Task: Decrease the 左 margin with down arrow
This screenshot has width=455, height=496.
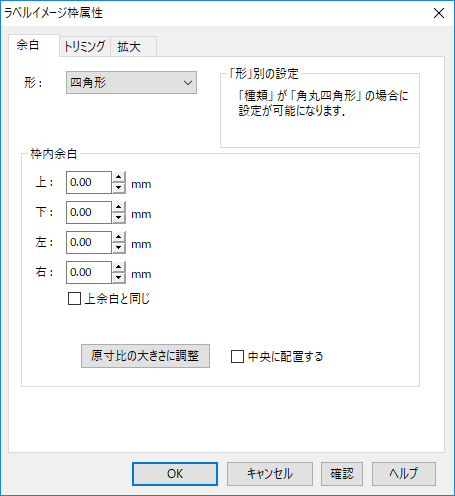Action: click(119, 248)
